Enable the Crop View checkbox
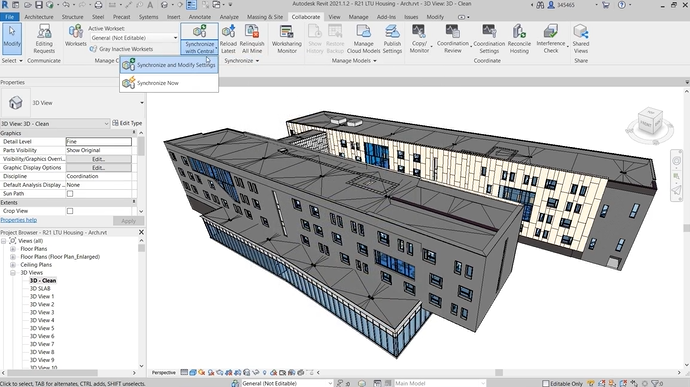The image size is (690, 387). click(70, 211)
